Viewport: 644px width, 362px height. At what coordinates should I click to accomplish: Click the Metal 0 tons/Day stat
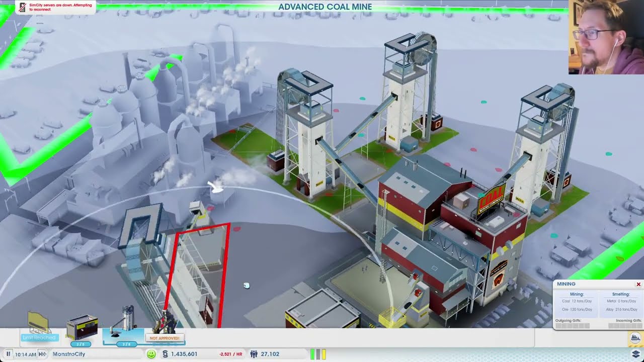[621, 301]
